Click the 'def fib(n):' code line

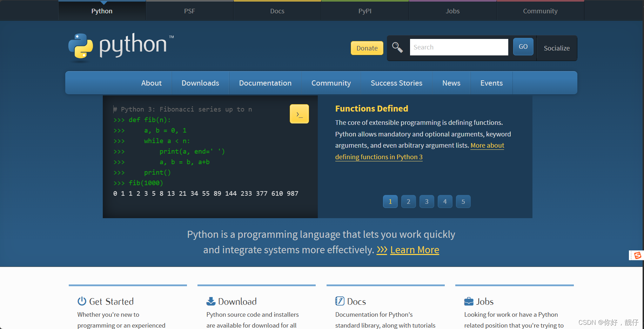pyautogui.click(x=142, y=120)
